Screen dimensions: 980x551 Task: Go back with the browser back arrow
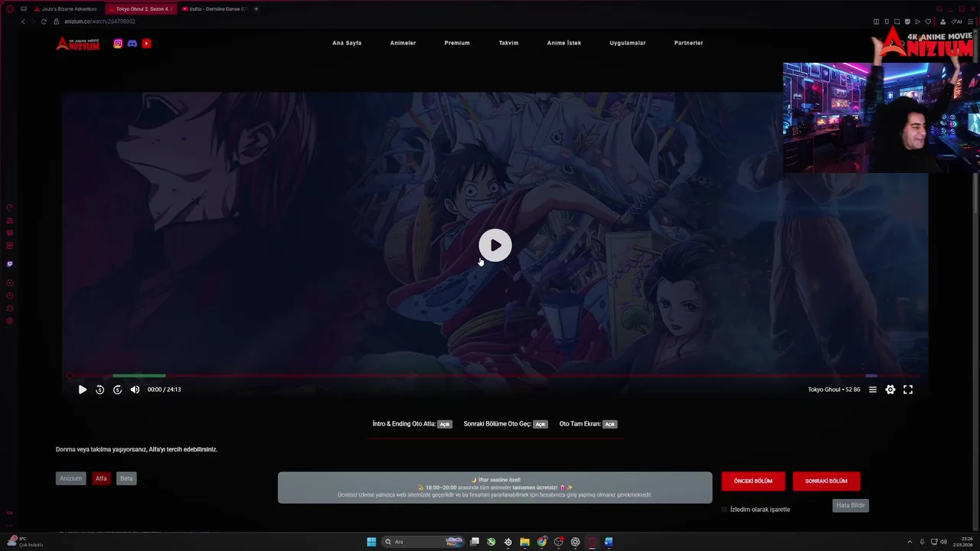[23, 21]
